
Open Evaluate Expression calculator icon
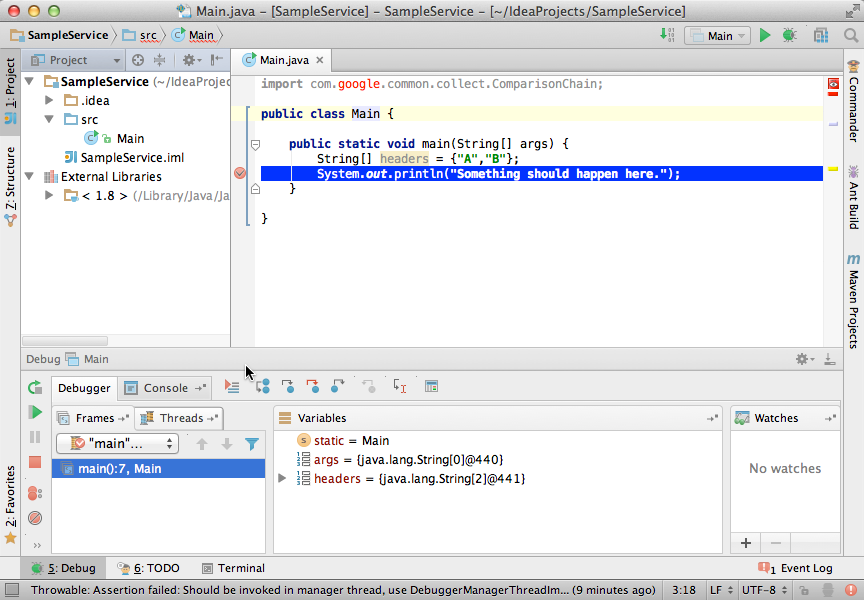[431, 387]
